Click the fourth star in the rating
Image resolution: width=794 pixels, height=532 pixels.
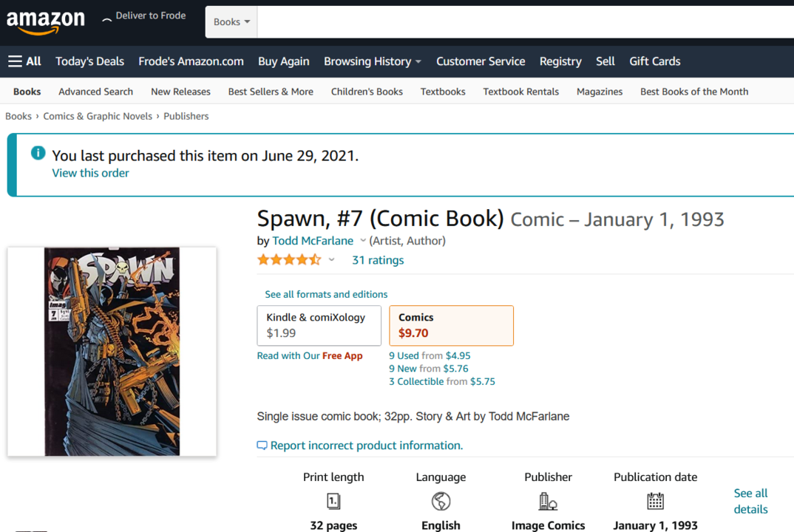302,260
